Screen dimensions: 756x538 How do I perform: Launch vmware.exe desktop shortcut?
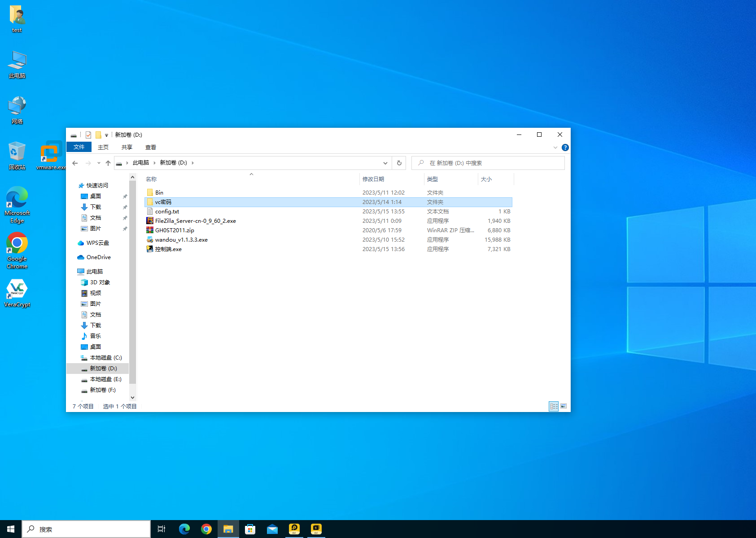(51, 156)
